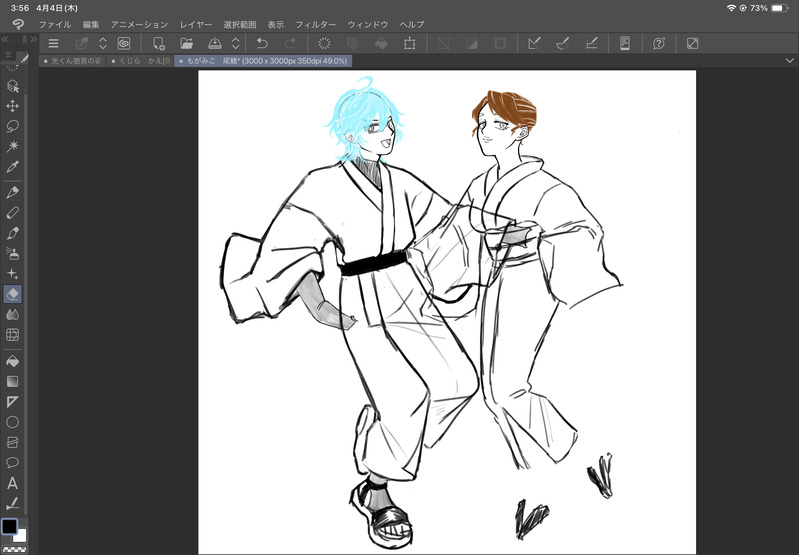
Task: Expand palette dock right double chevron
Action: coord(34,39)
